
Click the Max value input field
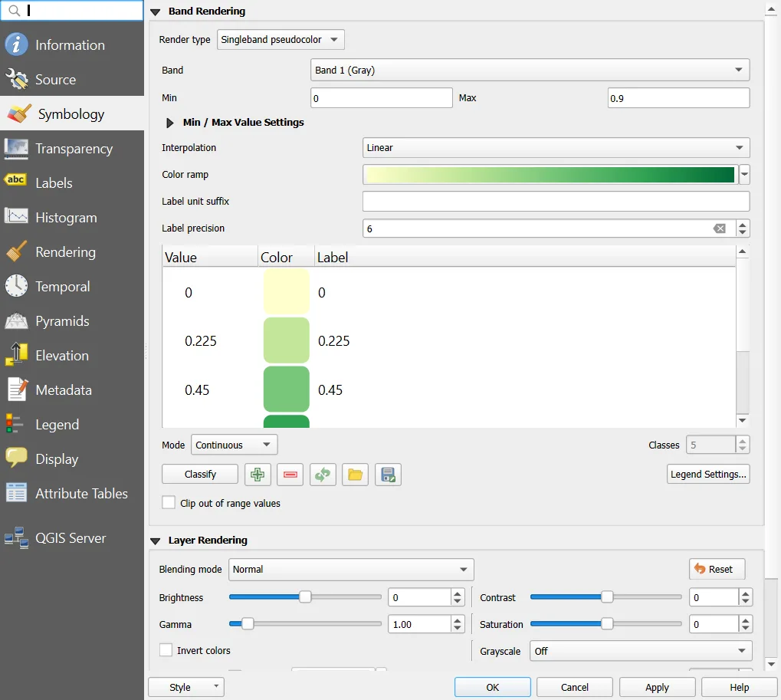678,97
